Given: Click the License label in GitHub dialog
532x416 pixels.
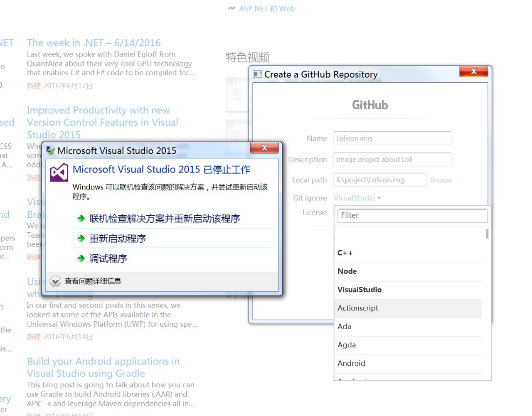Looking at the screenshot, I should (x=315, y=212).
